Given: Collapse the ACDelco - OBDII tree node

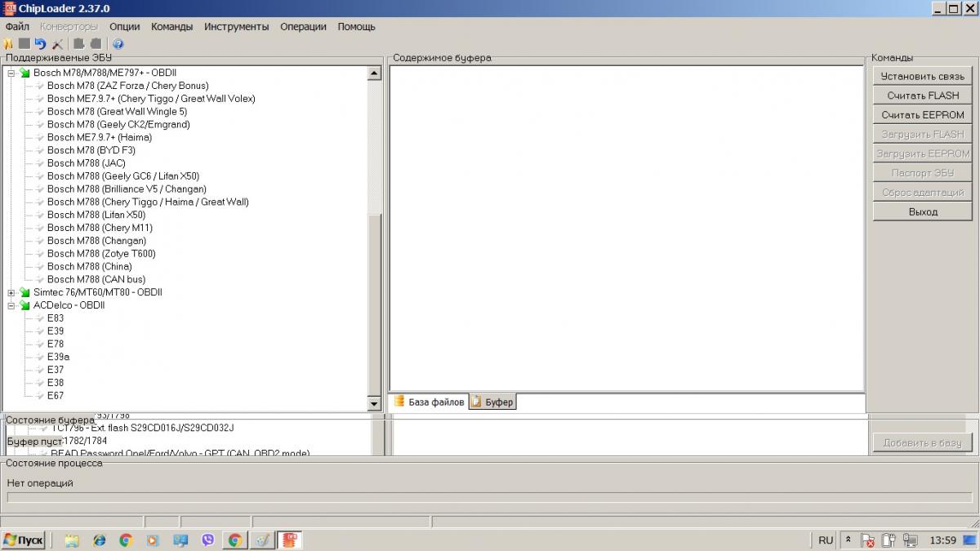Looking at the screenshot, I should click(11, 305).
